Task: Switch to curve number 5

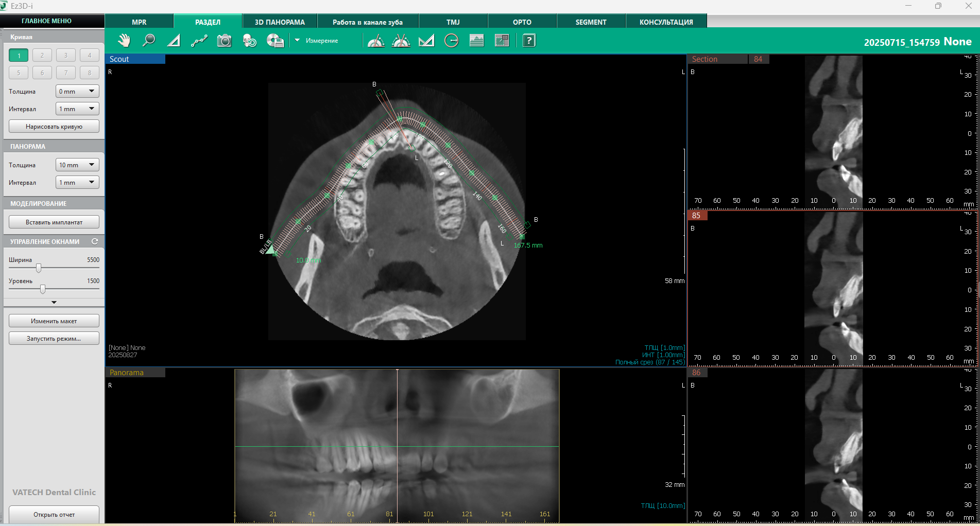Action: [19, 73]
